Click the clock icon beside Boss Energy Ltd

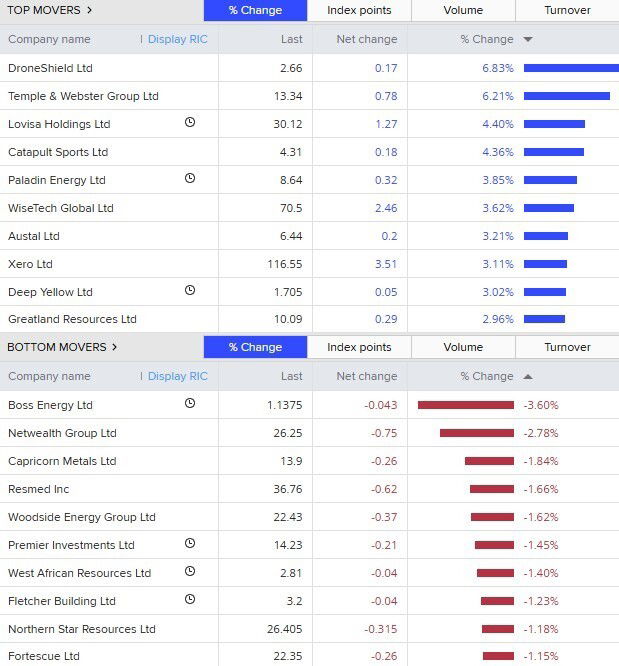click(190, 404)
